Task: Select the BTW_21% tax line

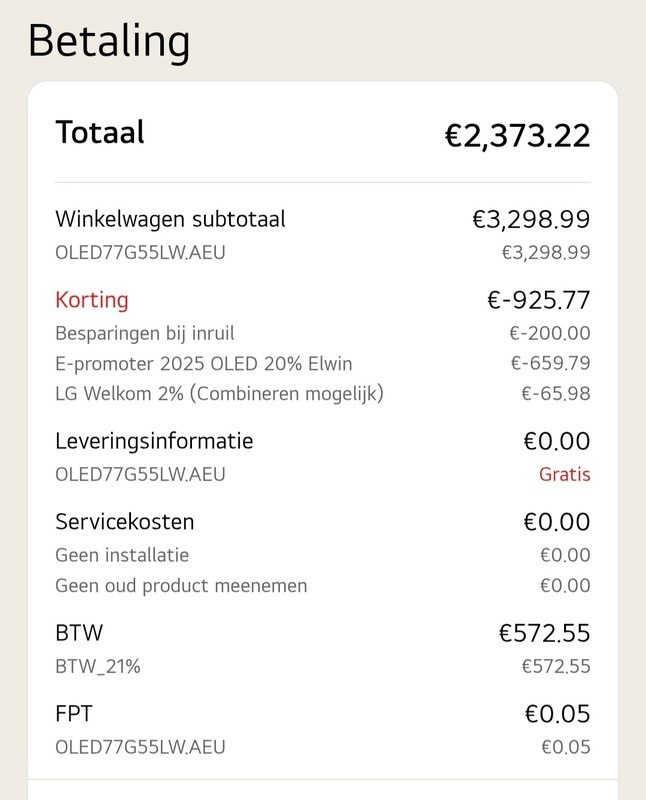Action: click(x=99, y=664)
